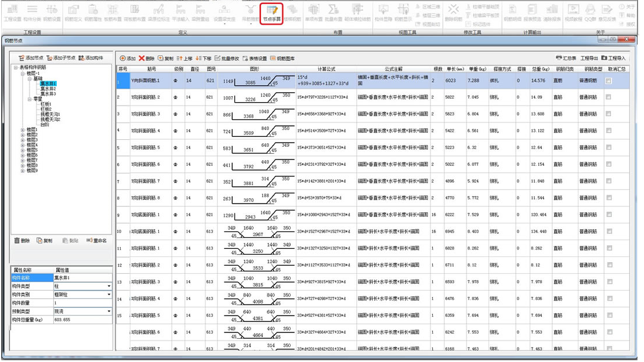Tick the 取消汇总 checkbox in row 1

(608, 81)
